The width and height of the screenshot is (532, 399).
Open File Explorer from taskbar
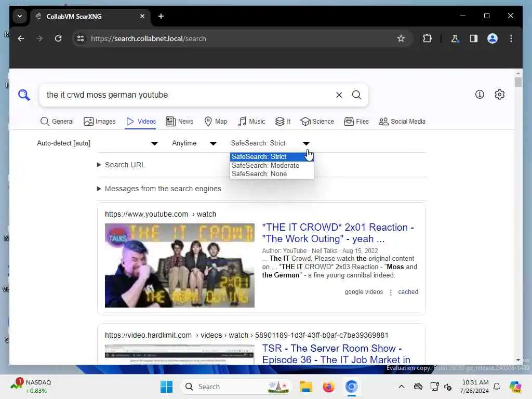point(305,387)
